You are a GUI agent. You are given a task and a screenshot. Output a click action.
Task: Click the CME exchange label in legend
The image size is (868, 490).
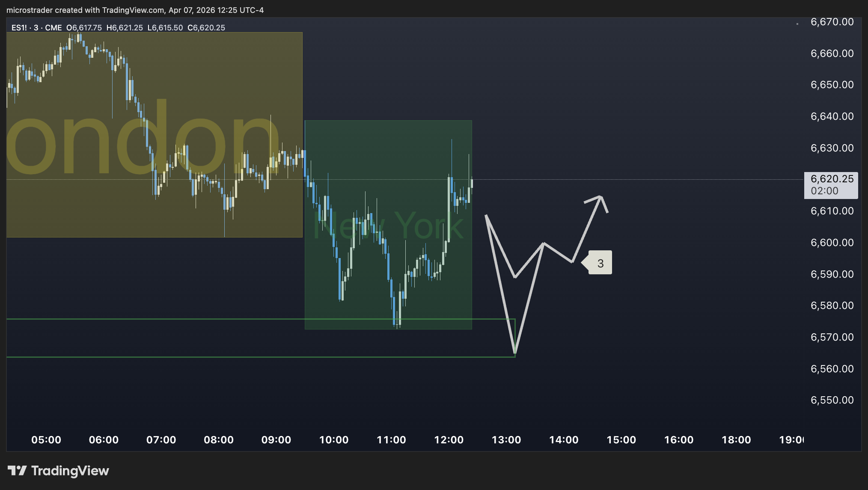54,28
